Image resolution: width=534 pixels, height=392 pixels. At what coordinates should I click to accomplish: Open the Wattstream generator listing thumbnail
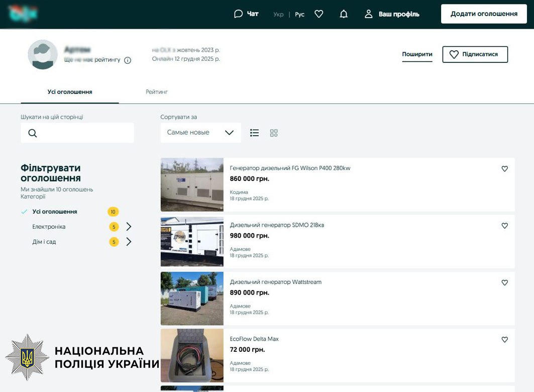pyautogui.click(x=192, y=298)
